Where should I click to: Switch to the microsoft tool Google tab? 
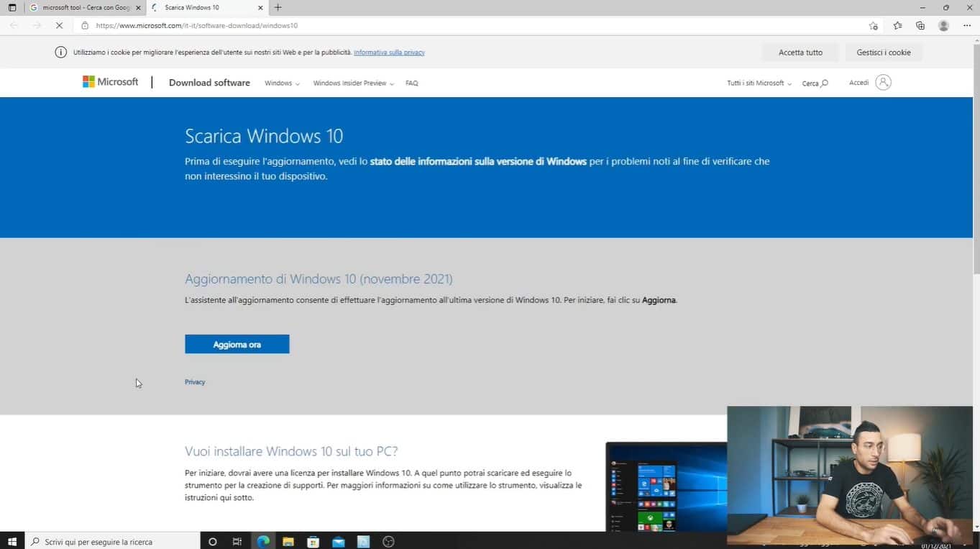pyautogui.click(x=85, y=8)
